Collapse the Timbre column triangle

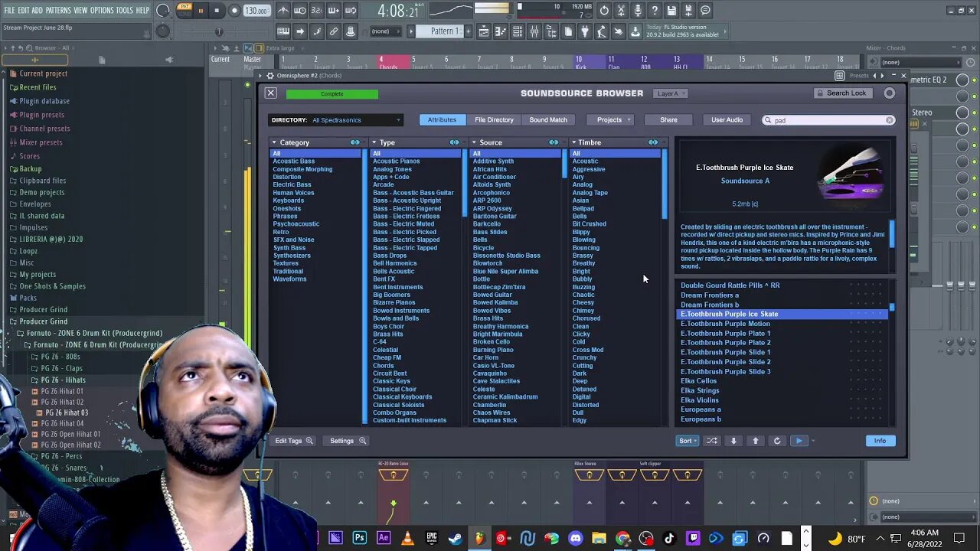[573, 142]
